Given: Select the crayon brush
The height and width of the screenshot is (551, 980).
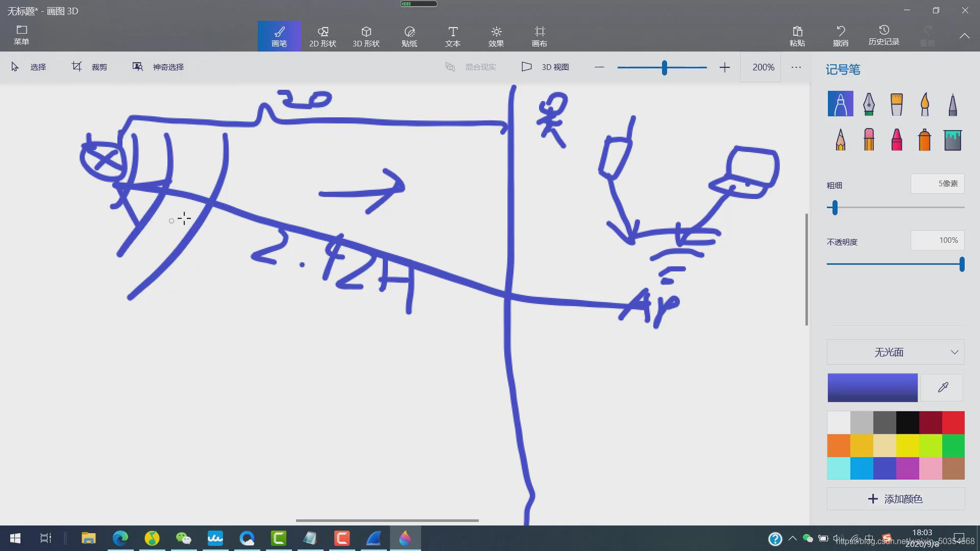Looking at the screenshot, I should click(897, 139).
